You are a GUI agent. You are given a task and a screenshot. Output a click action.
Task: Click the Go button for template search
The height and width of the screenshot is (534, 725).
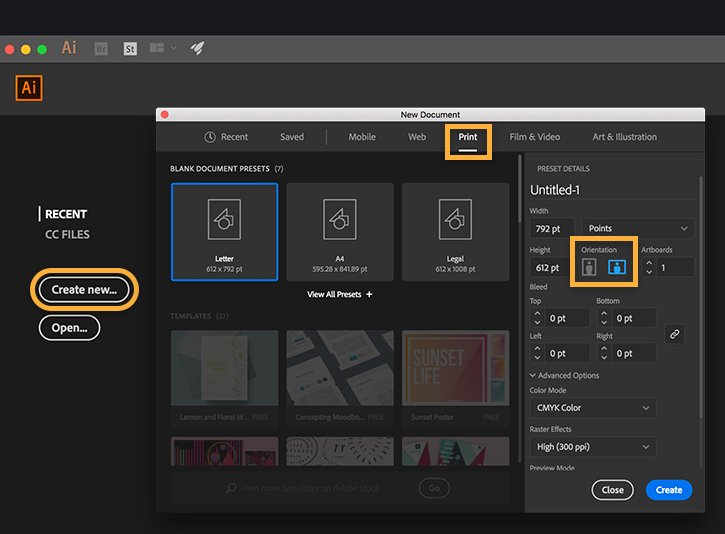click(x=434, y=488)
